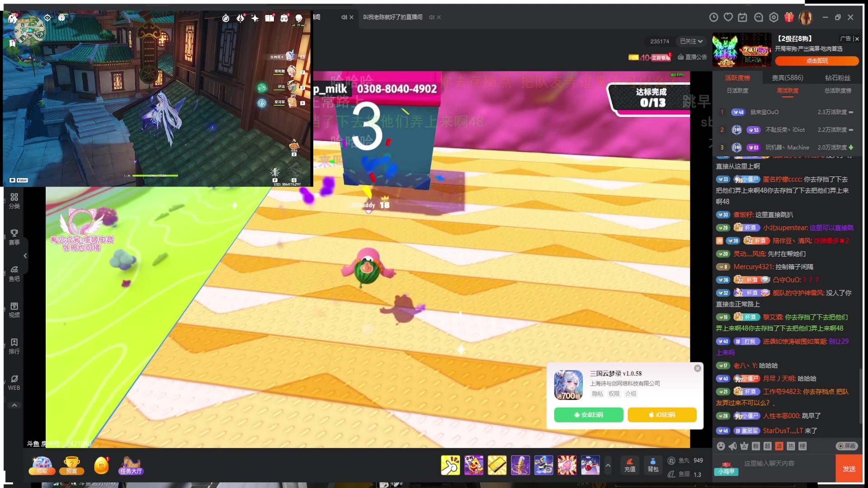
Task: Open the favorites heart icon in the title bar
Action: tap(728, 17)
